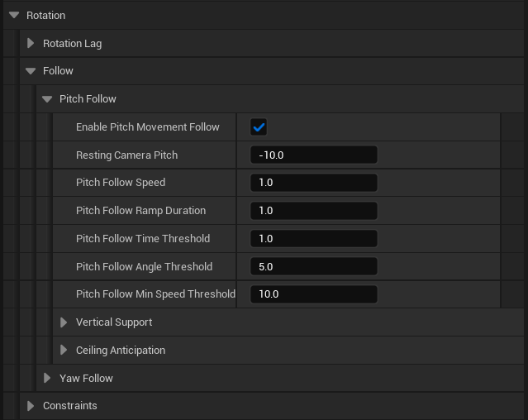Click the Pitch Follow Speed value field
This screenshot has width=528, height=420.
tap(313, 183)
